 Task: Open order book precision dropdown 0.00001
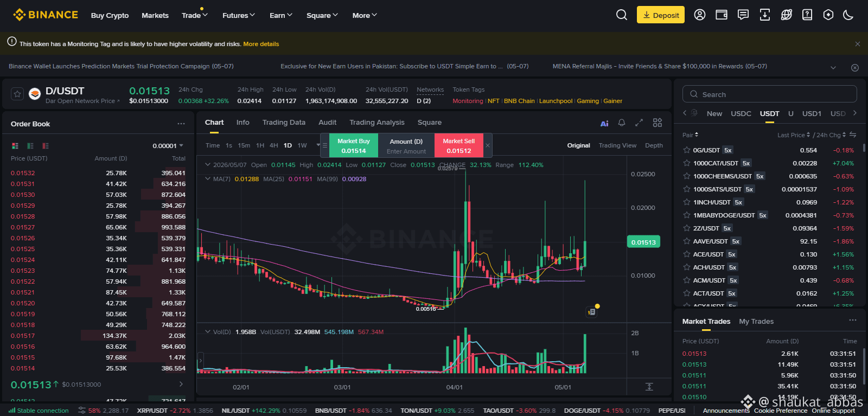(x=168, y=146)
